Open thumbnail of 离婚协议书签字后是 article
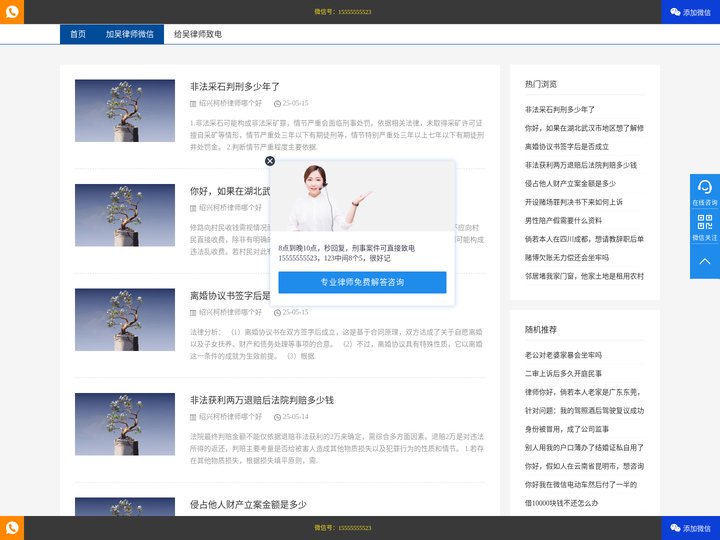720x540 pixels. point(125,320)
